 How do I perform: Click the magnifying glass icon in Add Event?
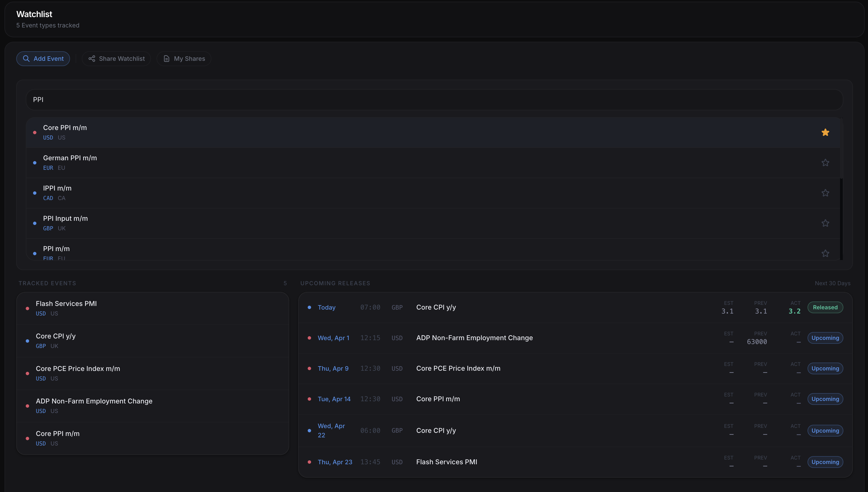[x=27, y=59]
